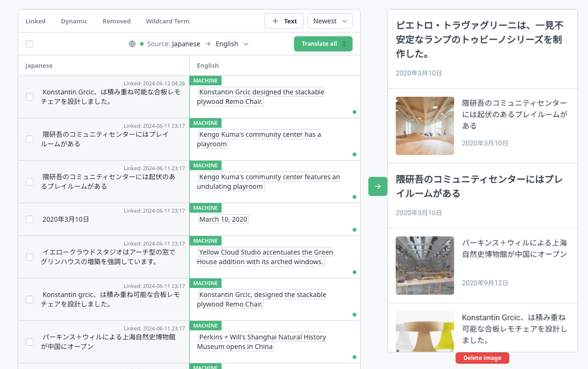
Task: Click the arrow between Japanese and English
Action: 208,44
